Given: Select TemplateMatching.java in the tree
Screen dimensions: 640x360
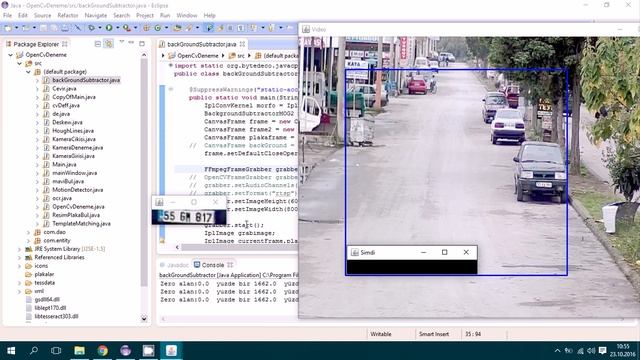Looking at the screenshot, I should [81, 224].
